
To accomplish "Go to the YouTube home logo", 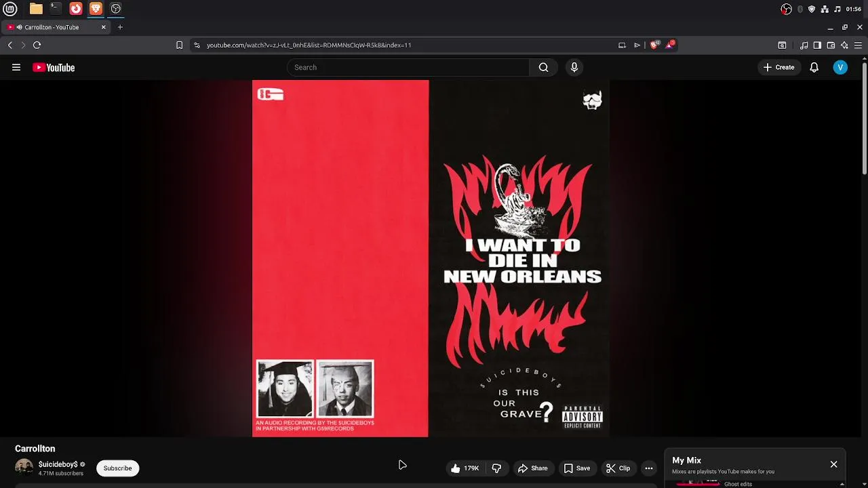I will coord(54,67).
